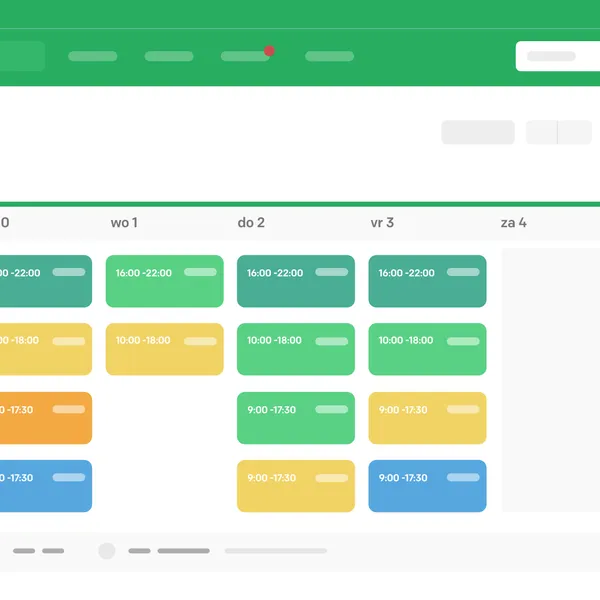Open the blue 9:00-17:30 shift on vr 3
Screen dimensions: 600x600
pyautogui.click(x=427, y=486)
